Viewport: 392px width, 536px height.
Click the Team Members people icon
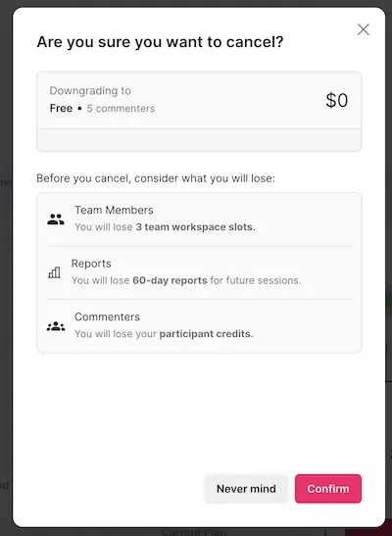(x=56, y=219)
